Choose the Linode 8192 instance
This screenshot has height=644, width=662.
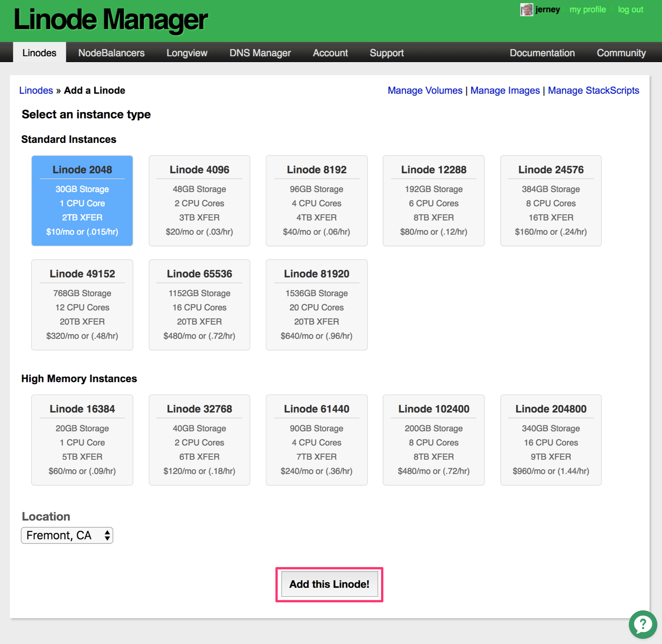pos(316,201)
